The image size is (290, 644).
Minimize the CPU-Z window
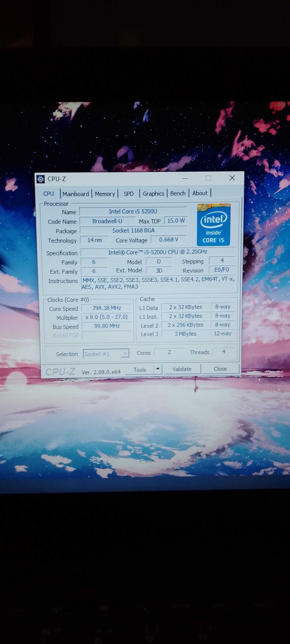pos(185,178)
